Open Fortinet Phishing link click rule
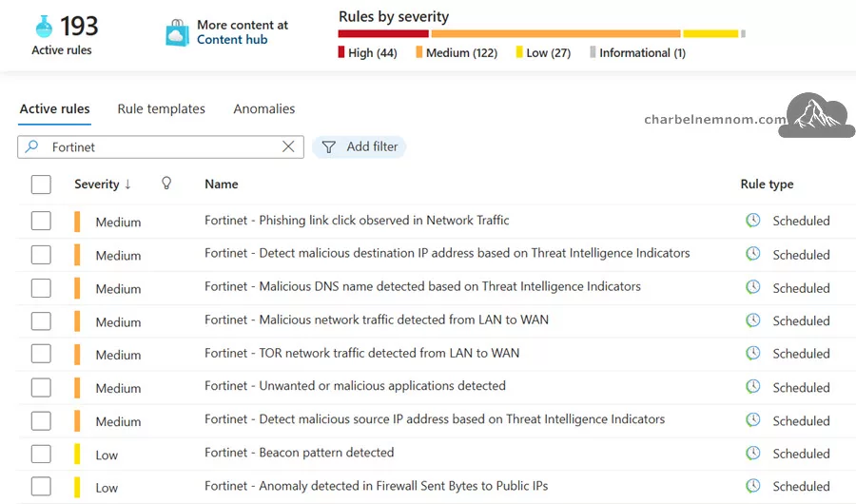This screenshot has height=504, width=856. [x=357, y=220]
